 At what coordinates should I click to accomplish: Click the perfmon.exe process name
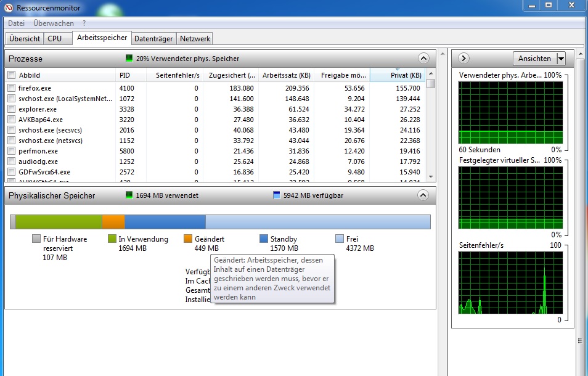(x=38, y=151)
